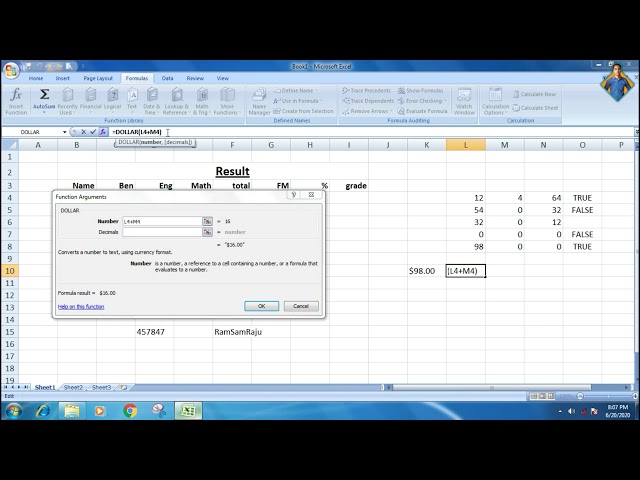
Task: Click the dialog help question mark icon
Action: point(293,195)
